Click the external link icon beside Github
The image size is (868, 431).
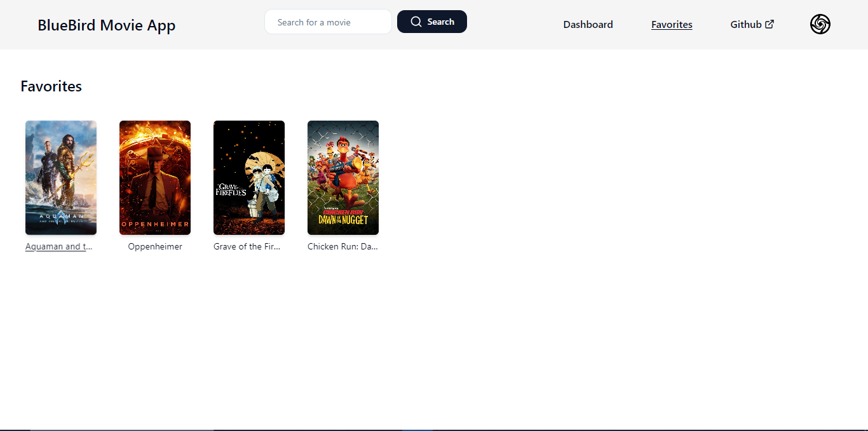770,24
